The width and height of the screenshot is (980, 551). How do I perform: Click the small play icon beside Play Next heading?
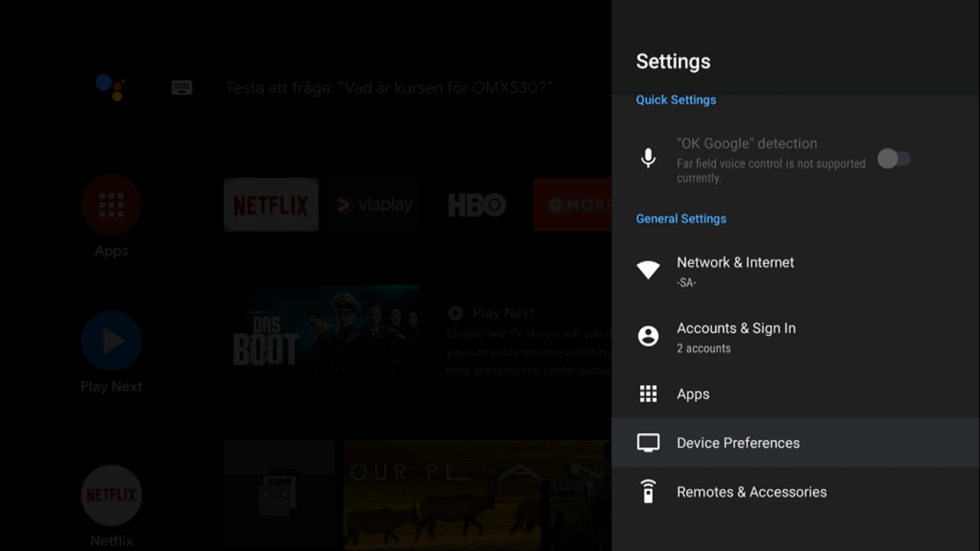click(455, 312)
